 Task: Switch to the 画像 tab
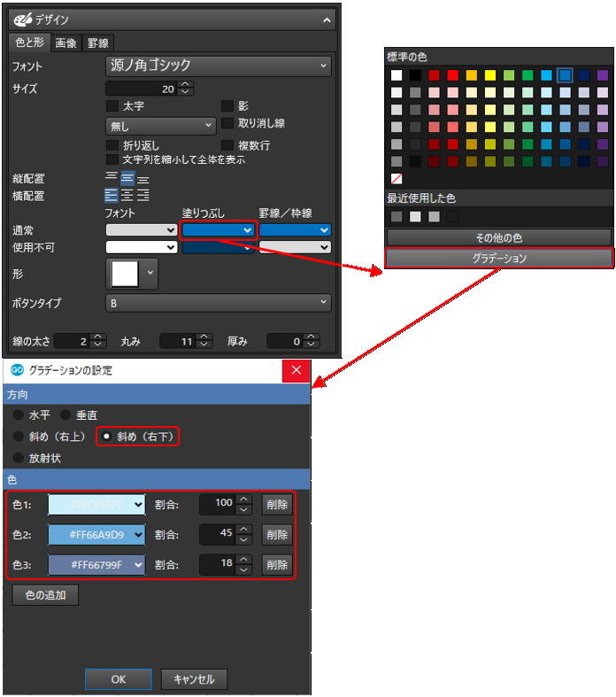[66, 43]
